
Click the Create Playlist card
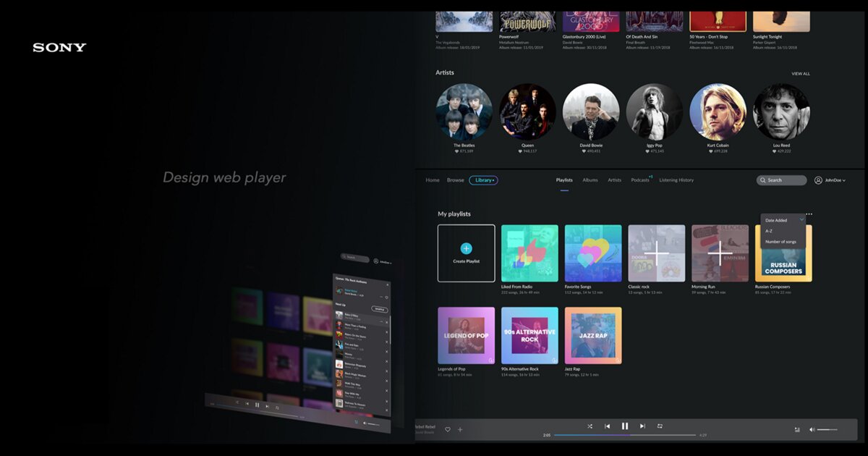(467, 253)
